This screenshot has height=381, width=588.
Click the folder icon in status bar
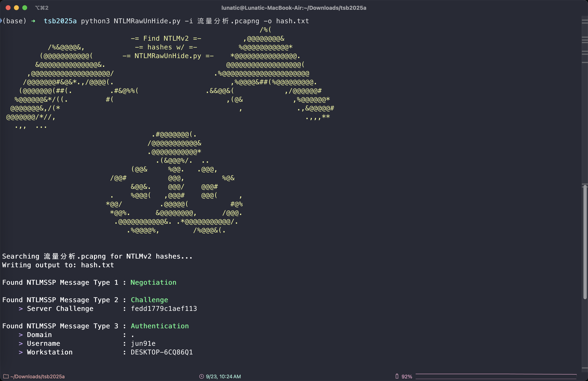(x=6, y=376)
